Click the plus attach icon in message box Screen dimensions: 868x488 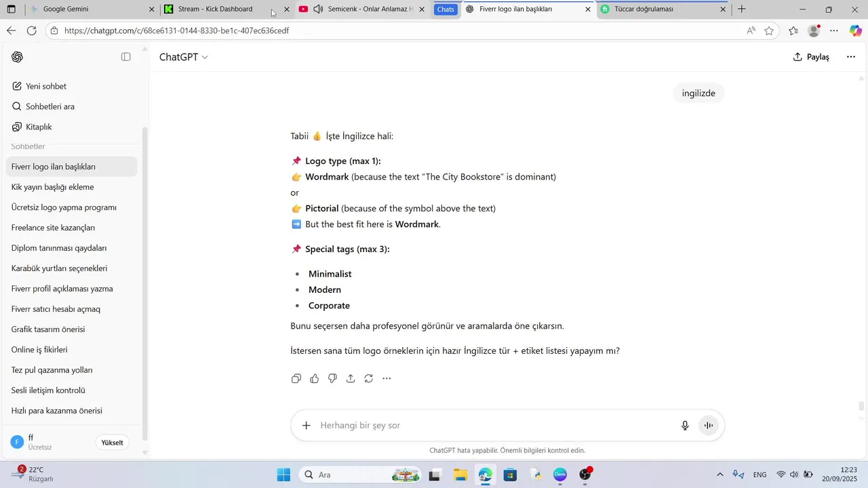[307, 425]
